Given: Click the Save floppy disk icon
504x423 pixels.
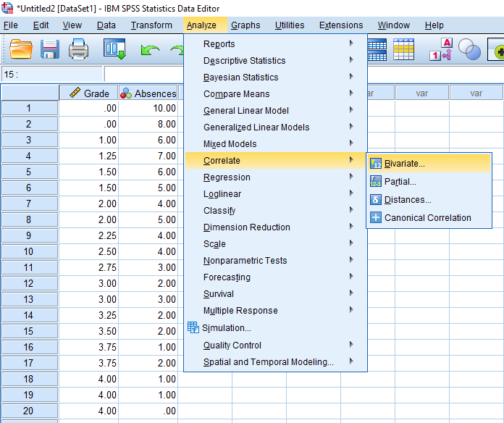Looking at the screenshot, I should 50,49.
